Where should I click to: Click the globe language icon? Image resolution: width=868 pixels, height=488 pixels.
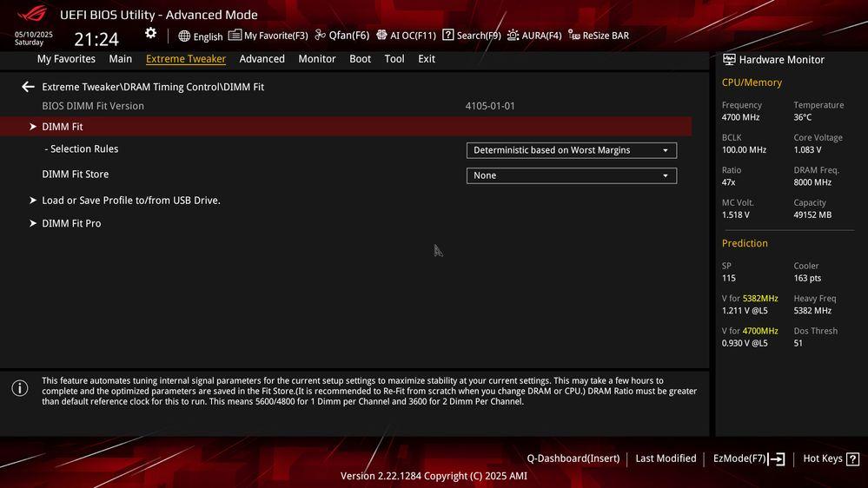click(184, 36)
